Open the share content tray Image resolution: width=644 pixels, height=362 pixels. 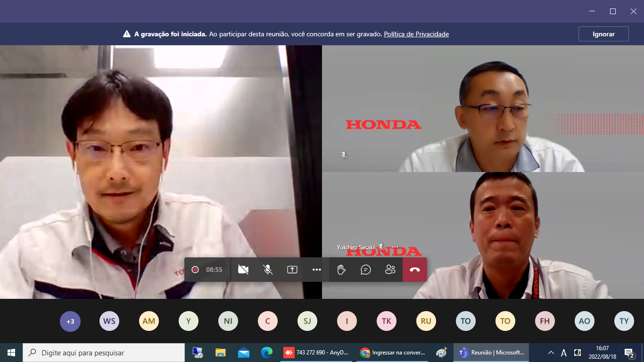pos(292,270)
